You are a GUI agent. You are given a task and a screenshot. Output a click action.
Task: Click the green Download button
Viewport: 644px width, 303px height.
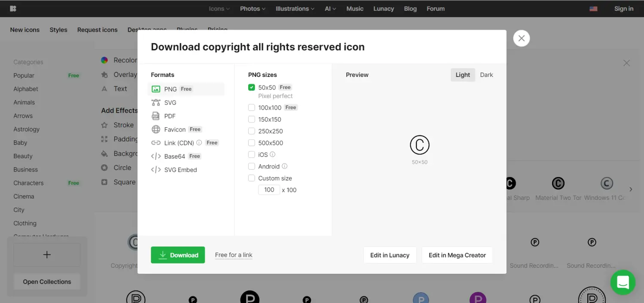pos(178,255)
